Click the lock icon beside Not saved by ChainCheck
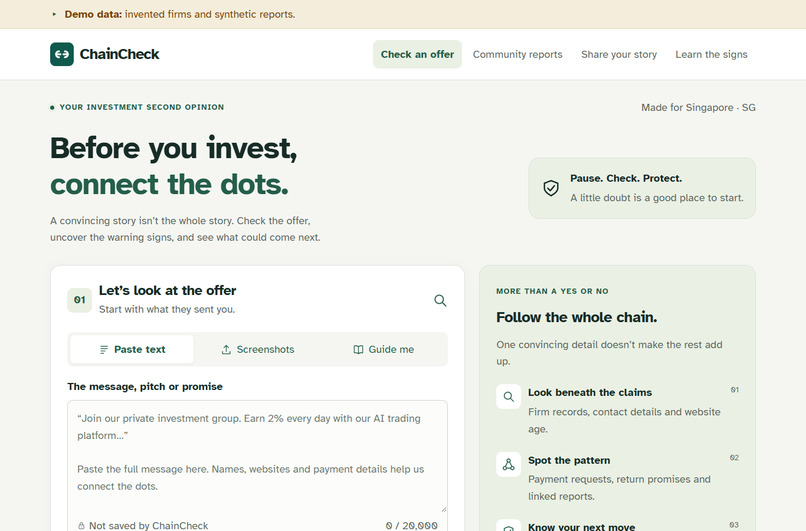This screenshot has height=531, width=806. 81,526
